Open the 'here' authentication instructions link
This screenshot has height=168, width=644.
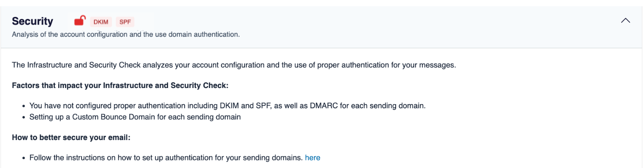(312, 158)
